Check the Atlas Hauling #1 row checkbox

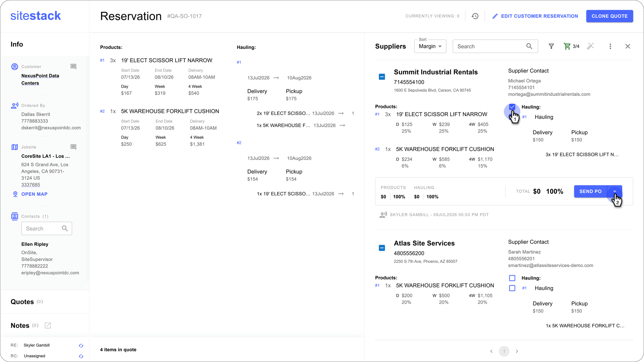point(512,288)
